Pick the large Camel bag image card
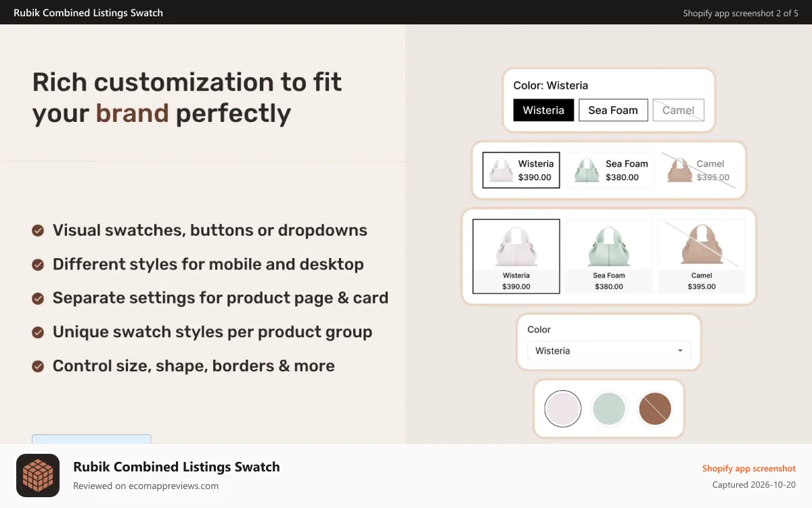The height and width of the screenshot is (508, 812). [x=702, y=256]
